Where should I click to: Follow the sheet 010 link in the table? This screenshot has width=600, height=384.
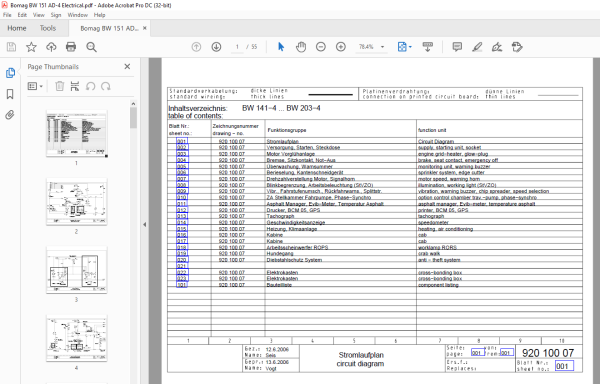point(182,197)
